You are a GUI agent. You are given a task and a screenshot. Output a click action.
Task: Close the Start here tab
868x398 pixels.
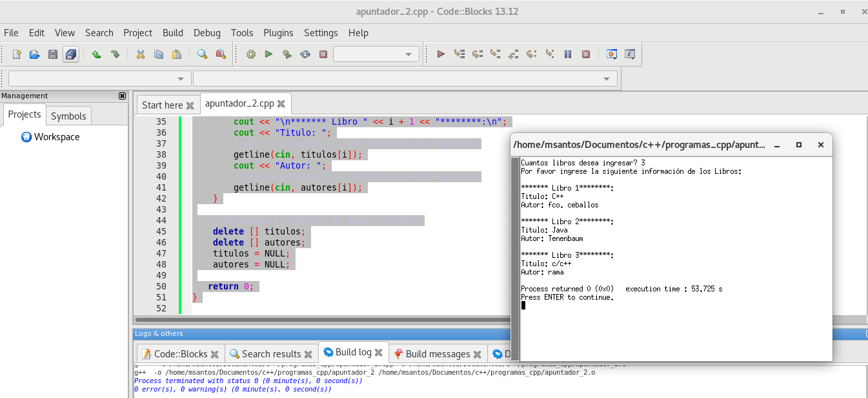coord(190,105)
